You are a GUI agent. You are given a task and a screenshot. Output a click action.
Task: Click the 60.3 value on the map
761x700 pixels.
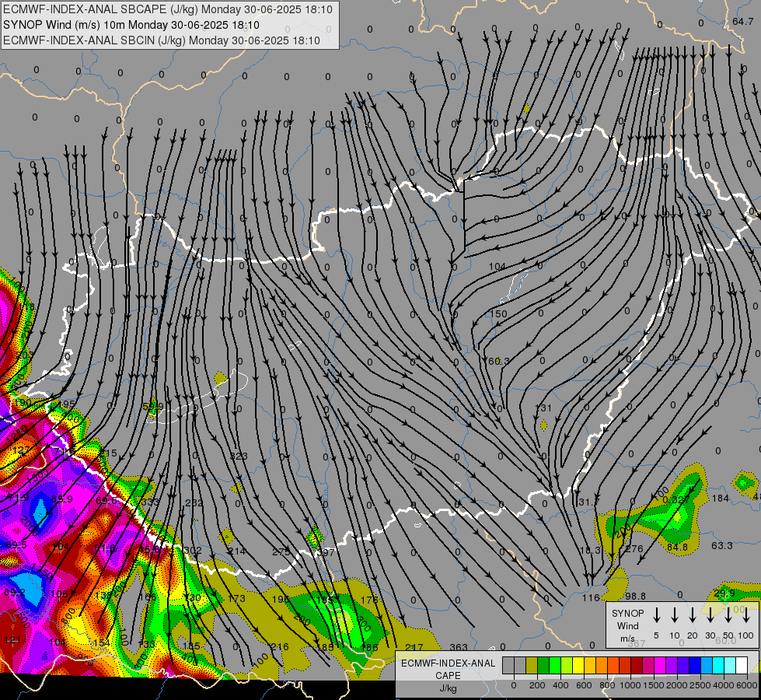499,361
